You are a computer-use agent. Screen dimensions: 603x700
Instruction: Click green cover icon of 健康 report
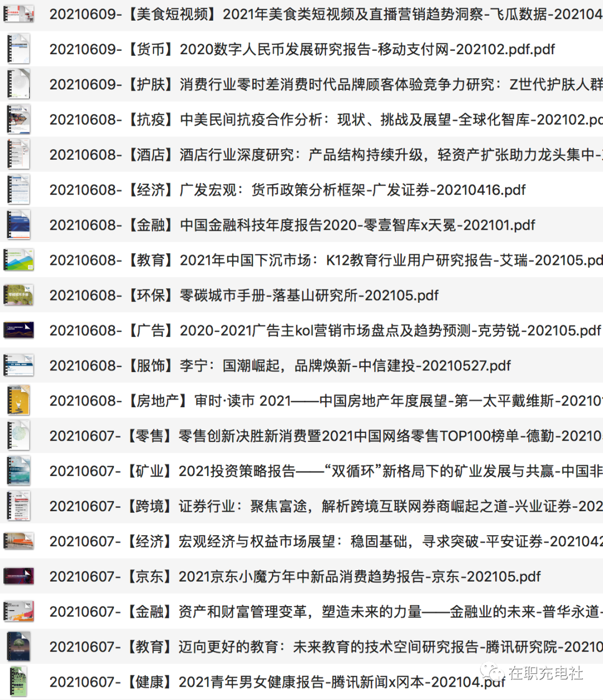click(18, 682)
